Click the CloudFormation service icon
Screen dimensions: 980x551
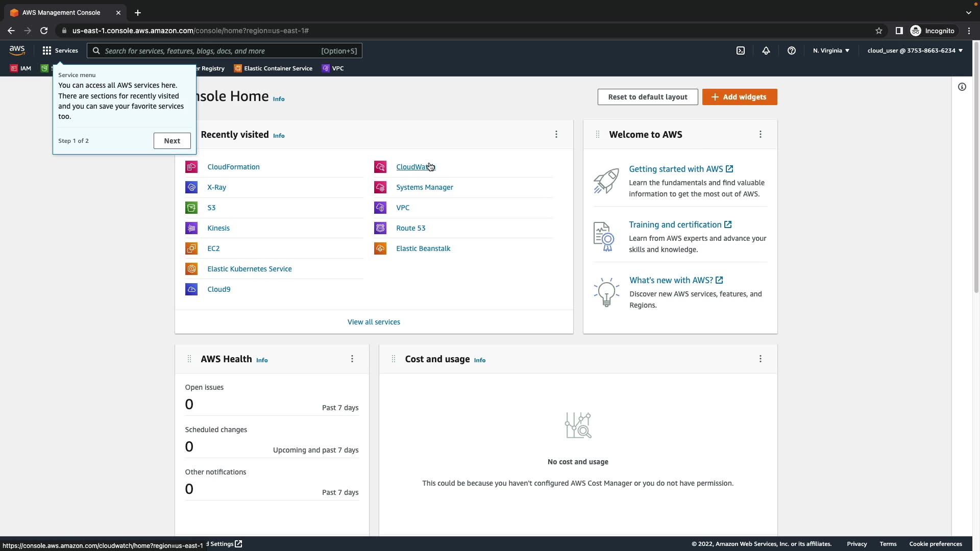tap(191, 167)
